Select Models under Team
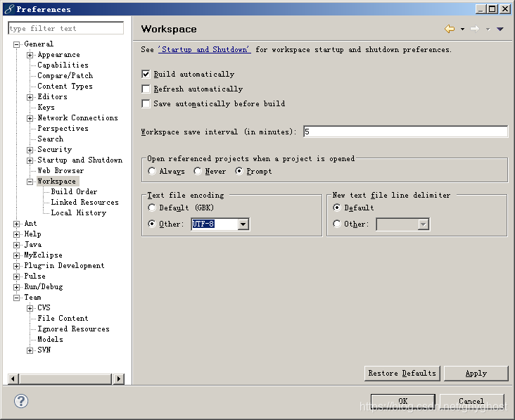 [x=50, y=339]
